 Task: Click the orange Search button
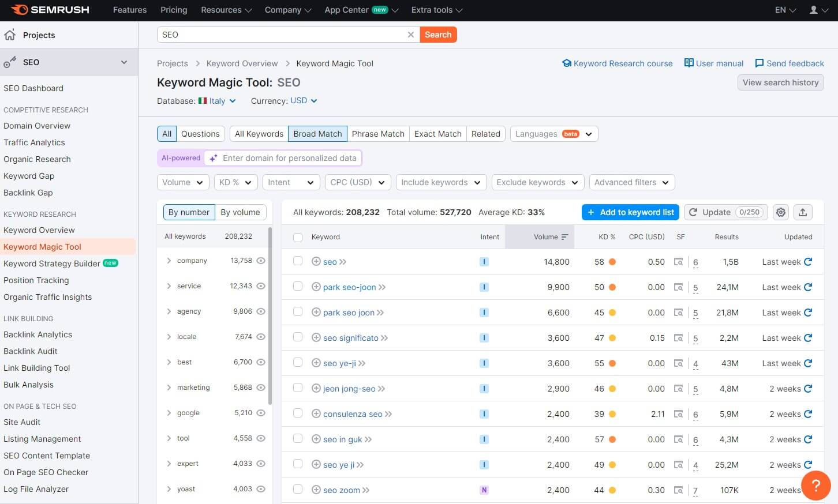(x=438, y=35)
